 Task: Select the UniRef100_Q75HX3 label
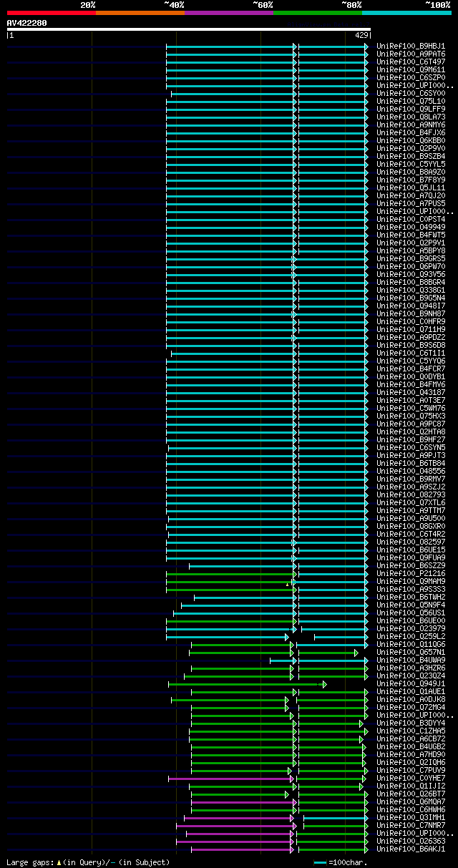point(411,416)
